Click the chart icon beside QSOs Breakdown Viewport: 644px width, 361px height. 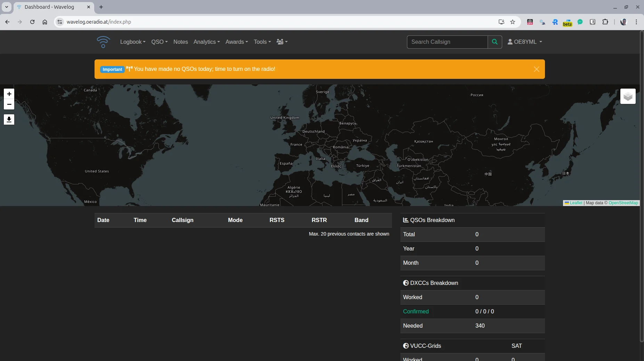pyautogui.click(x=406, y=220)
